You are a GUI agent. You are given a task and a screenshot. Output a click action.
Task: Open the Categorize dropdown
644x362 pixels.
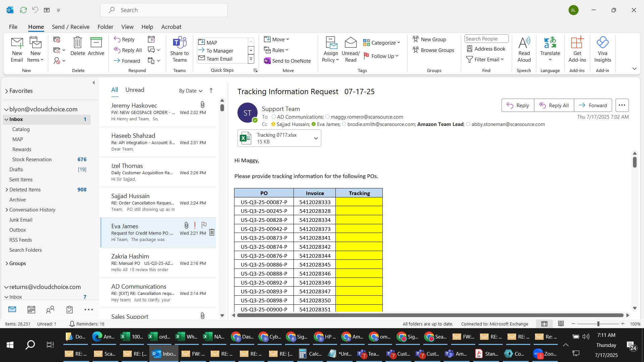[382, 43]
